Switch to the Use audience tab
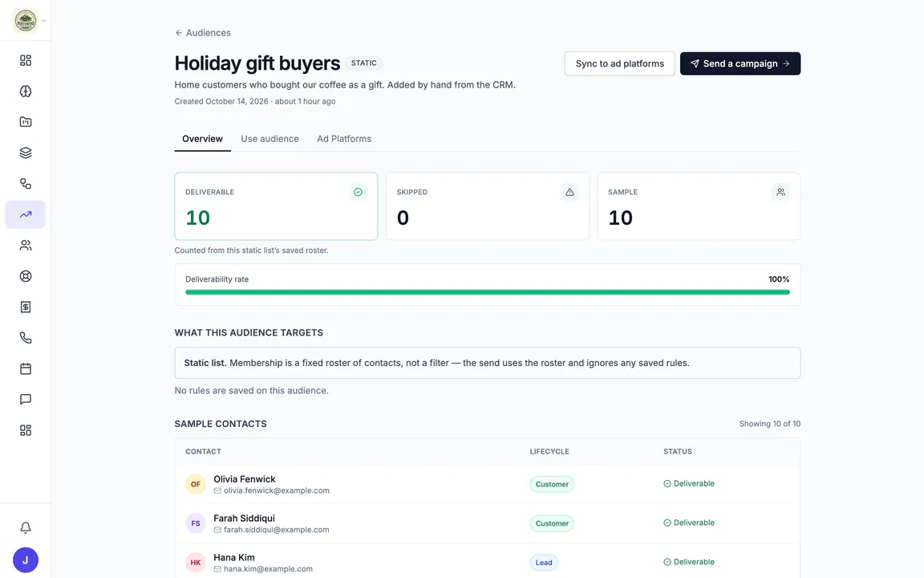This screenshot has height=578, width=924. (269, 139)
